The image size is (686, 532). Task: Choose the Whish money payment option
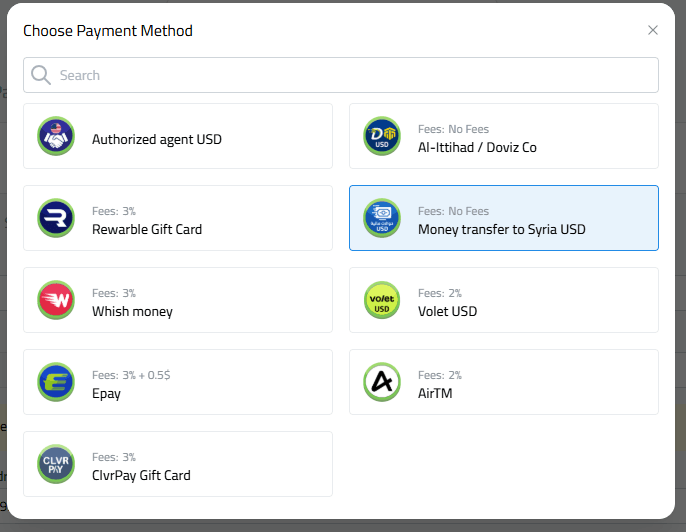click(178, 300)
